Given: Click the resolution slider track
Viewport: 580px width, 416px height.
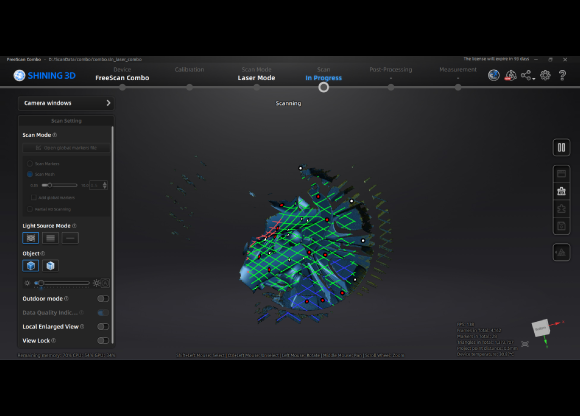Looking at the screenshot, I should click(60, 185).
